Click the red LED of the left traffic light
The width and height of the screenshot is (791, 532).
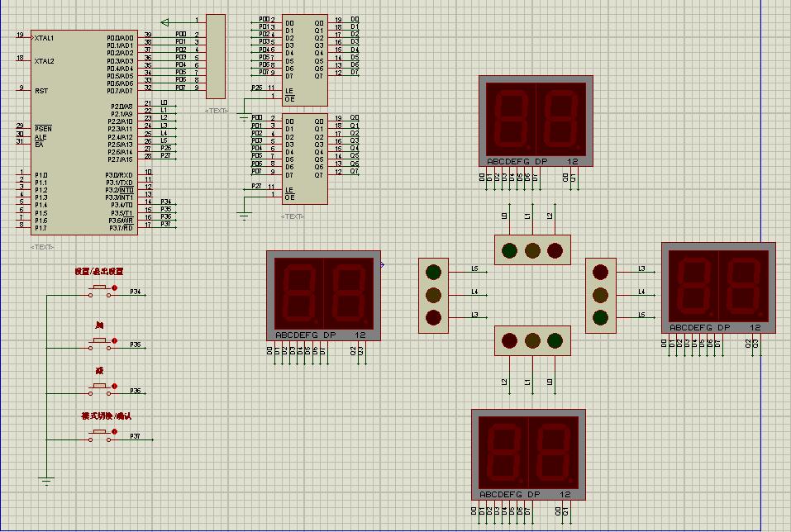coord(433,317)
